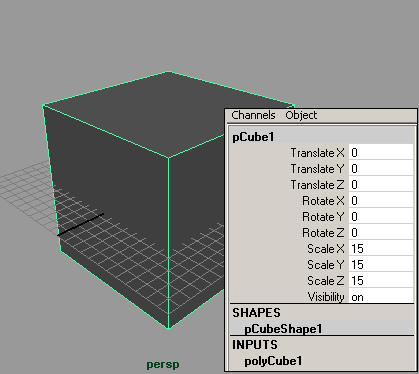Click the Visibility channel label

point(326,297)
